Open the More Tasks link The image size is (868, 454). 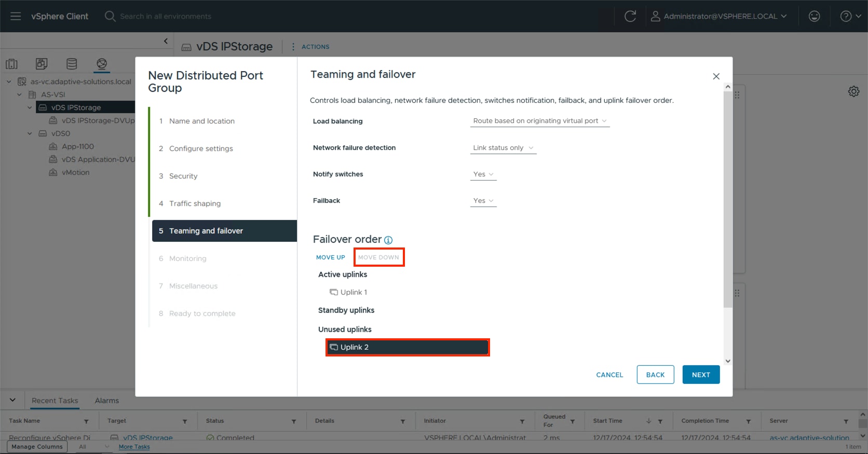tap(134, 447)
